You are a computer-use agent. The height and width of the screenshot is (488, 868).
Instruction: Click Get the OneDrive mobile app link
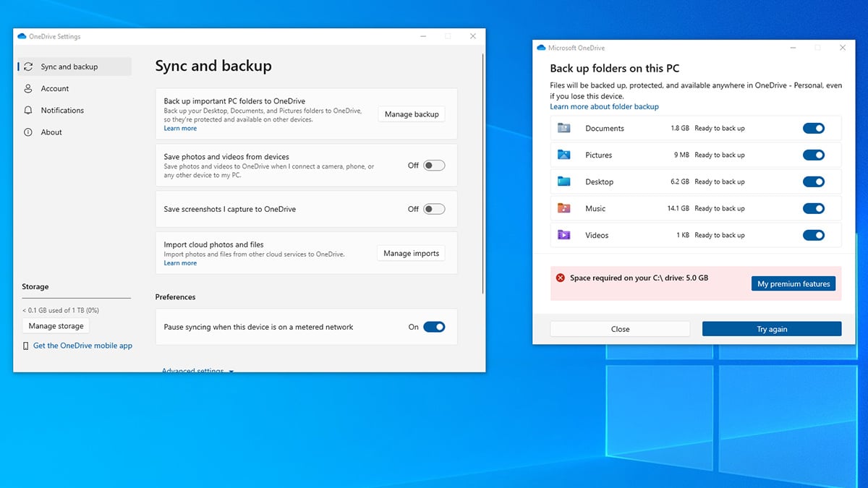(82, 346)
